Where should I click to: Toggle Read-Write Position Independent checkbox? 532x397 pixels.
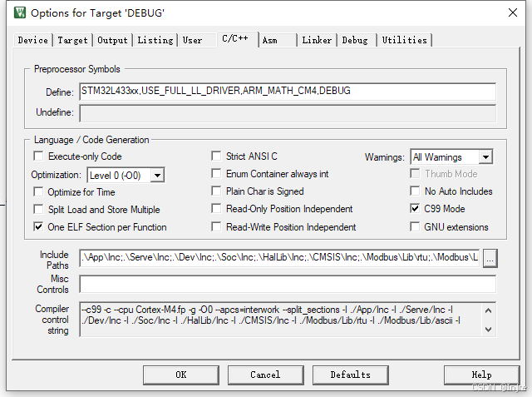(x=216, y=226)
